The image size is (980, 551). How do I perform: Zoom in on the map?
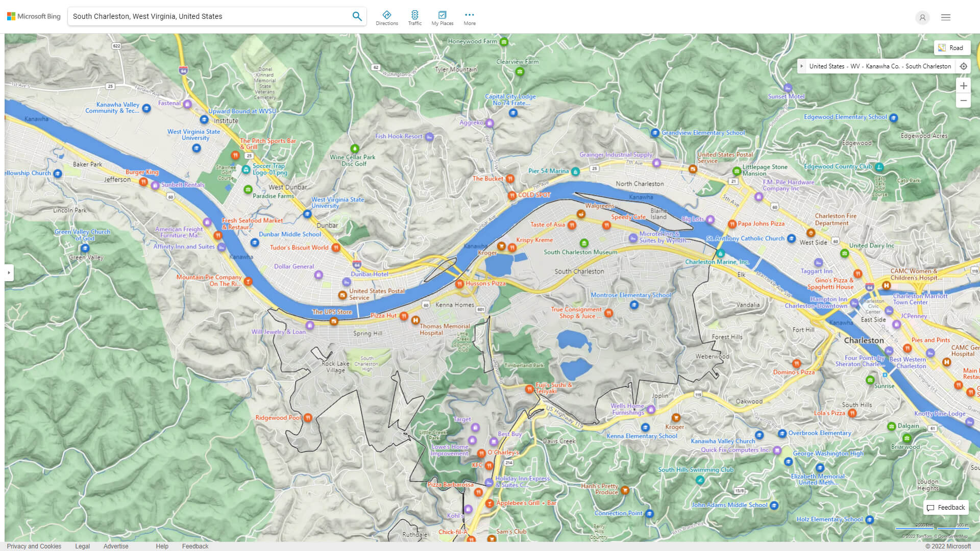point(963,86)
